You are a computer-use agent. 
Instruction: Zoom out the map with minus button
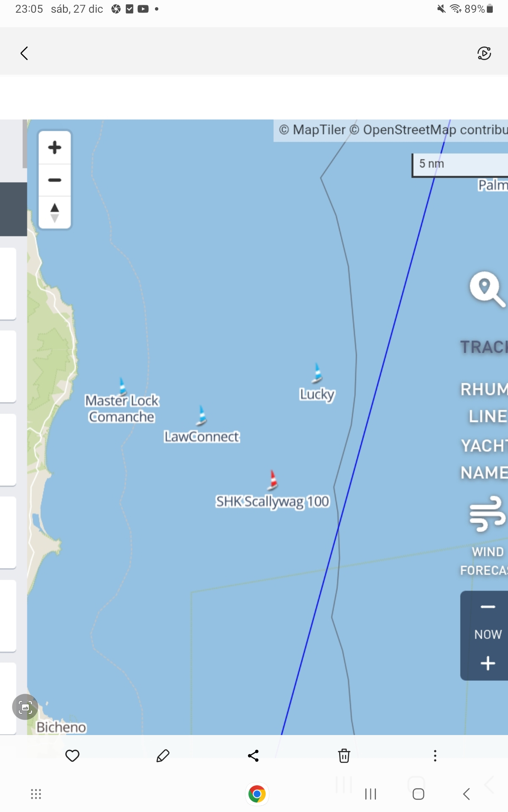55,180
